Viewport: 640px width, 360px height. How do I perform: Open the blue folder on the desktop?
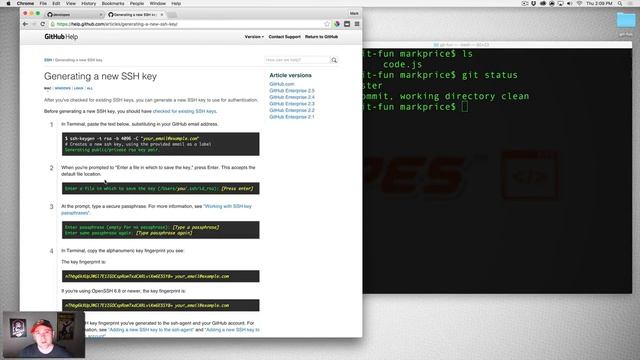tap(626, 20)
